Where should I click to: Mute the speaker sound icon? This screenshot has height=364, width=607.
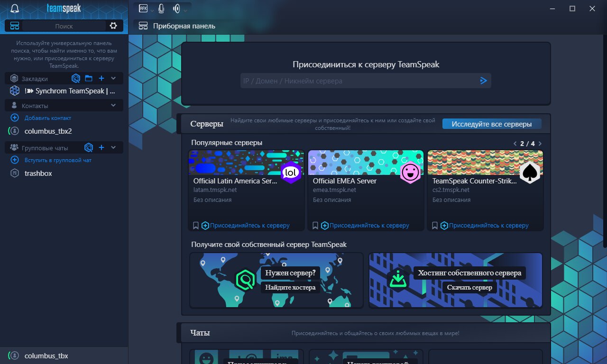coord(177,8)
